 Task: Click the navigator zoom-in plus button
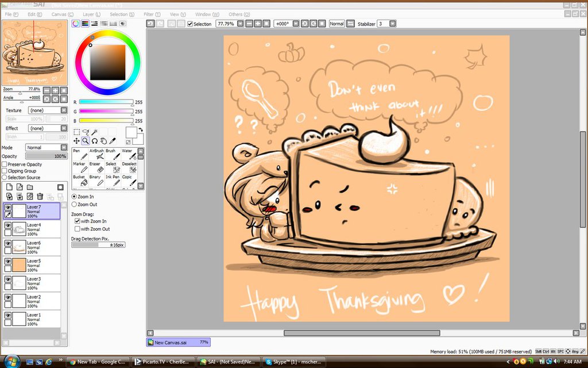[x=55, y=90]
